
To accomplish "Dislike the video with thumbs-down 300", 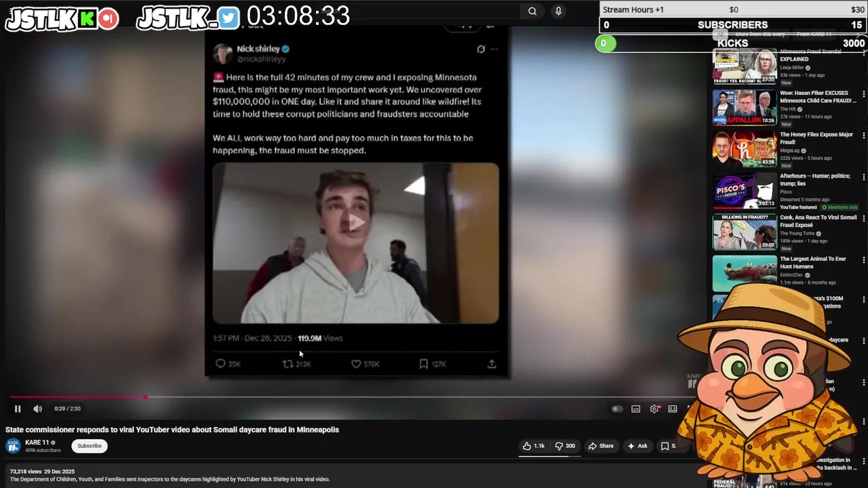I will (565, 446).
